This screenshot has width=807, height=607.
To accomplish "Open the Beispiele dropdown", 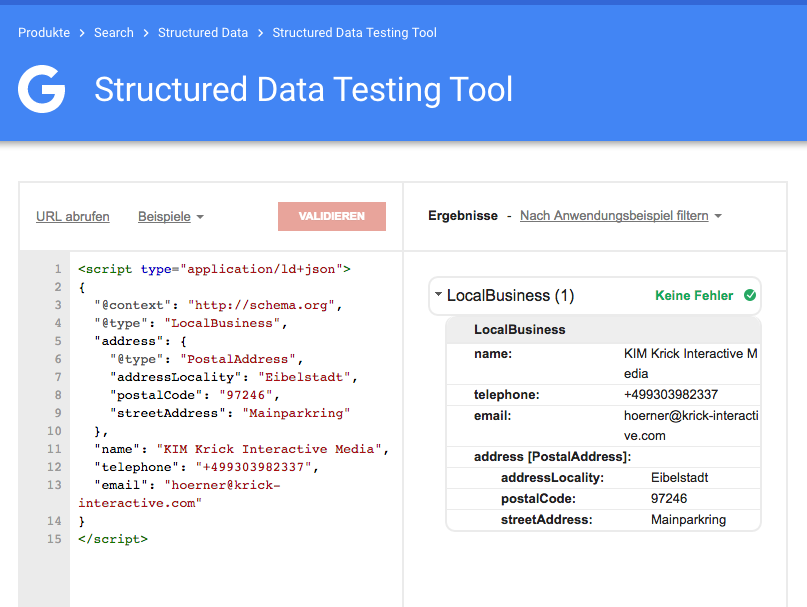I will (171, 217).
